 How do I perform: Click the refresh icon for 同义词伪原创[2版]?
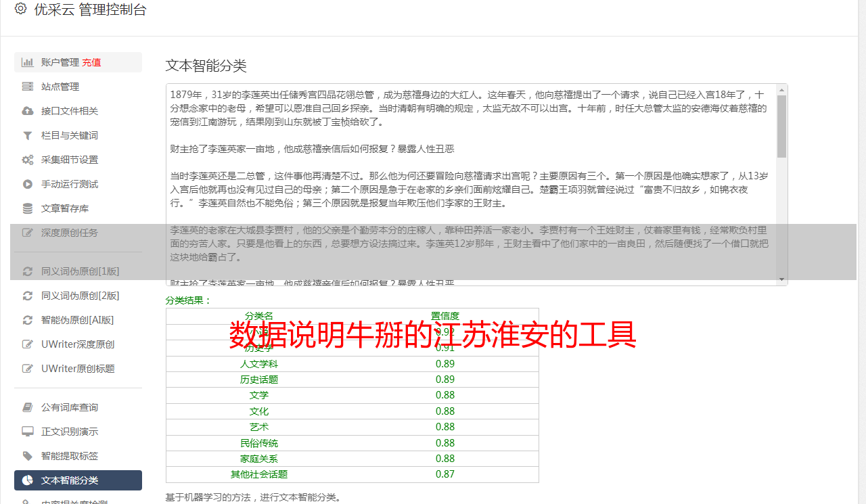[27, 296]
